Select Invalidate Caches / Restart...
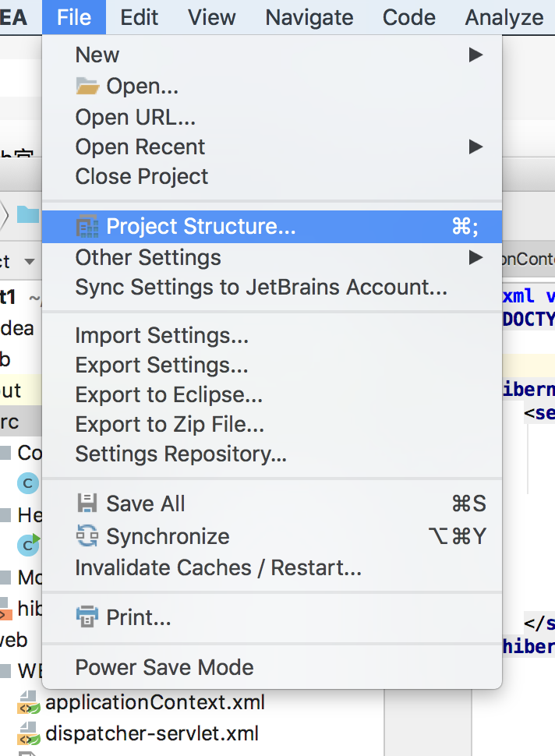This screenshot has height=756, width=555. coord(272,568)
